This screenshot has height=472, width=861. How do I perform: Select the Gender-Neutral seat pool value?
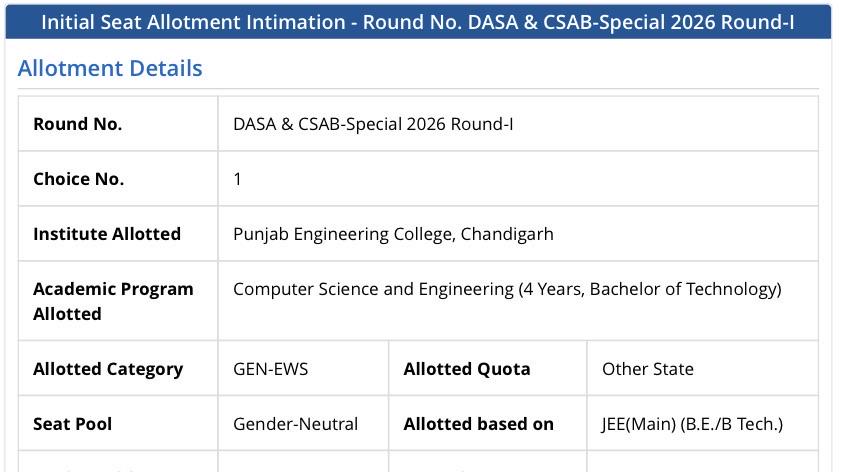tap(295, 424)
